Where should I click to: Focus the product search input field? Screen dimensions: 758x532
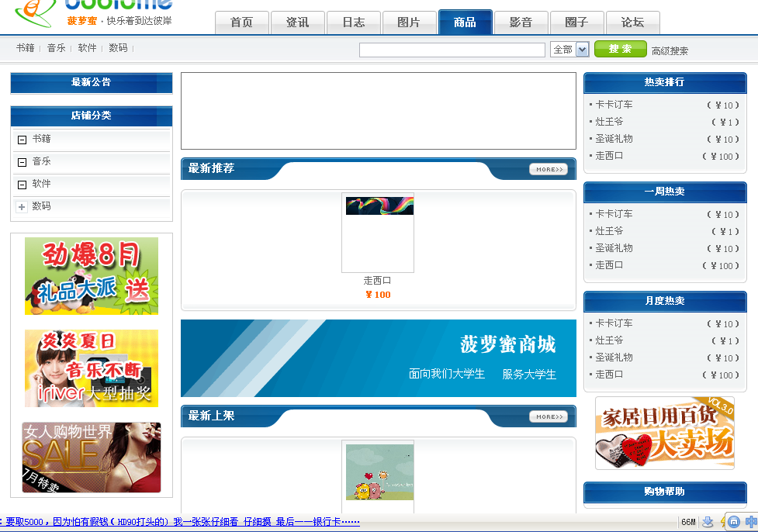click(452, 50)
